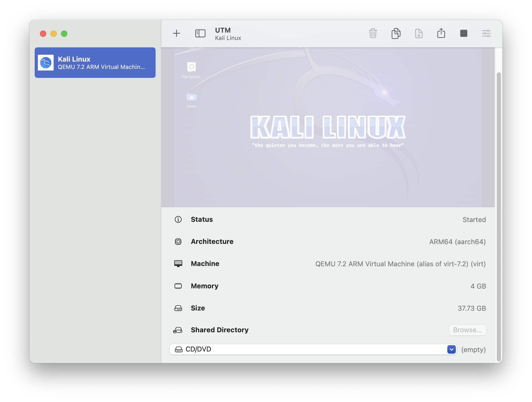Expand the CD/DVD dropdown arrow

pos(452,349)
